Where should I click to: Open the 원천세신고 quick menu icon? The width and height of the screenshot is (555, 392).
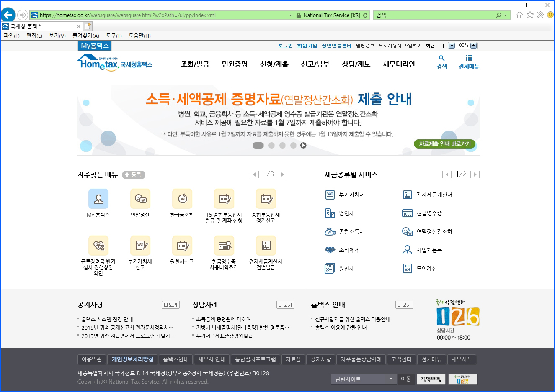coord(182,246)
